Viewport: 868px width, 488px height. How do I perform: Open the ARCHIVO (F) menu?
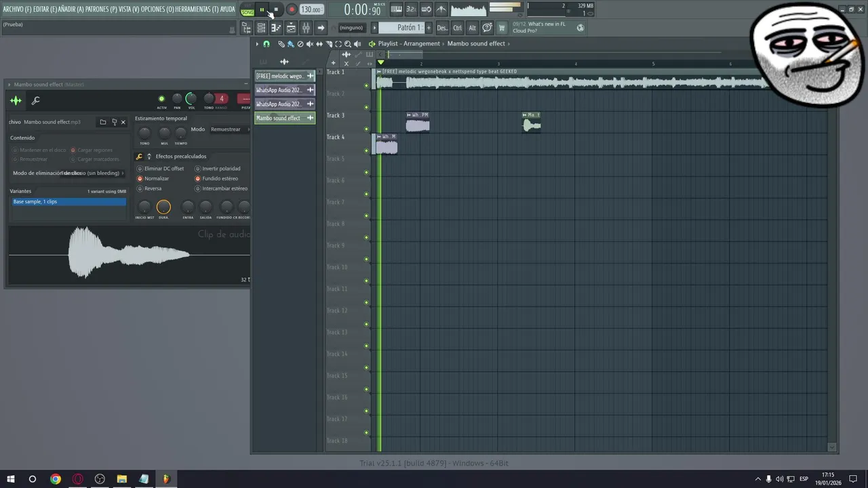pyautogui.click(x=17, y=9)
